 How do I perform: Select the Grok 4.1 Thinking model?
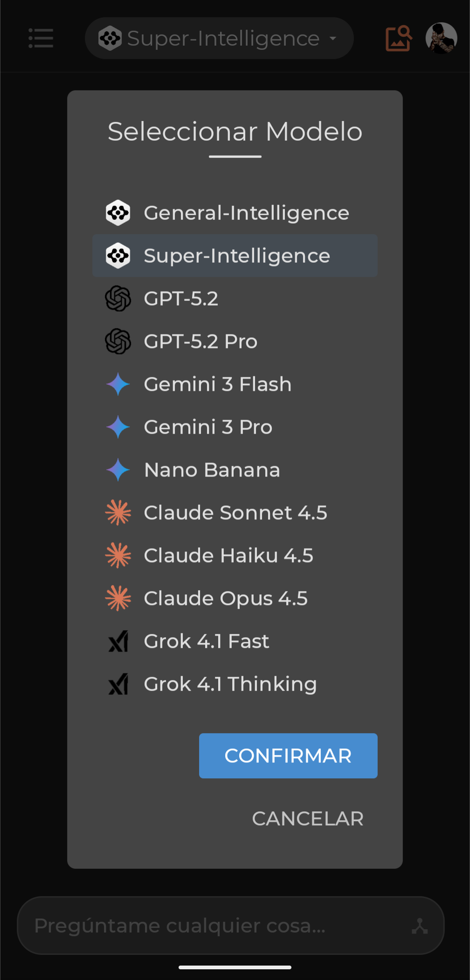click(x=230, y=684)
